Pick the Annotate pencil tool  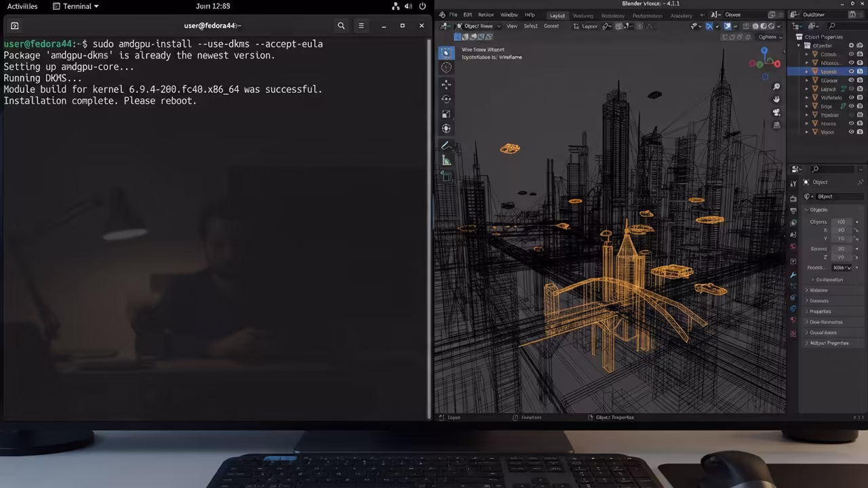[x=446, y=146]
